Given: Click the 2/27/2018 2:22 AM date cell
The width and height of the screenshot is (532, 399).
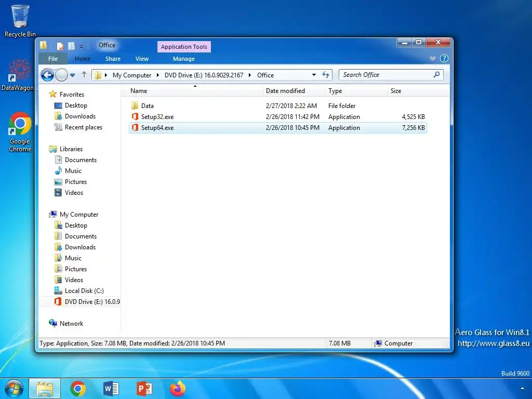Looking at the screenshot, I should coord(291,106).
